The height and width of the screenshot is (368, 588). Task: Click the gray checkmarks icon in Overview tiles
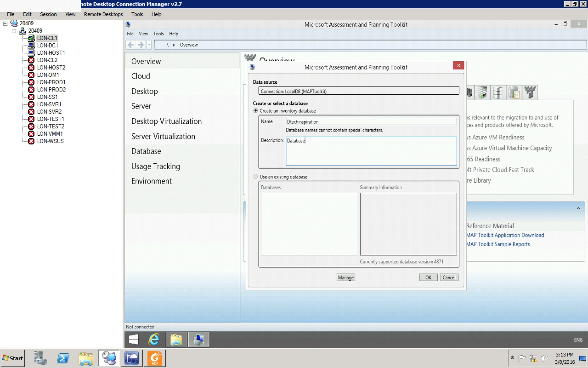(x=530, y=93)
